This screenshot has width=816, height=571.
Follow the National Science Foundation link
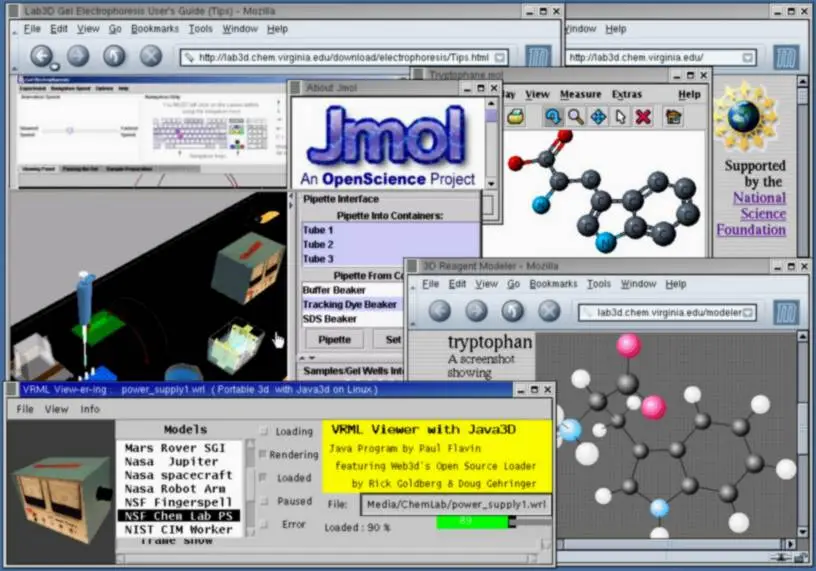pyautogui.click(x=751, y=214)
